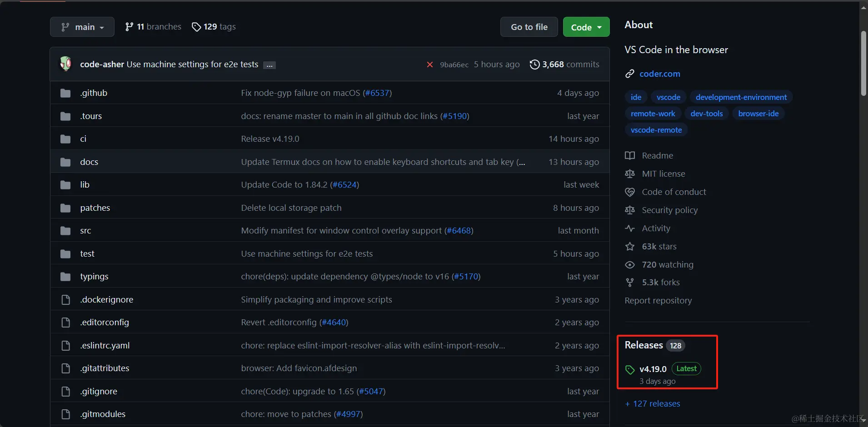Viewport: 868px width, 427px height.
Task: Click the .eslintrc.yaml file icon
Action: [x=65, y=346]
